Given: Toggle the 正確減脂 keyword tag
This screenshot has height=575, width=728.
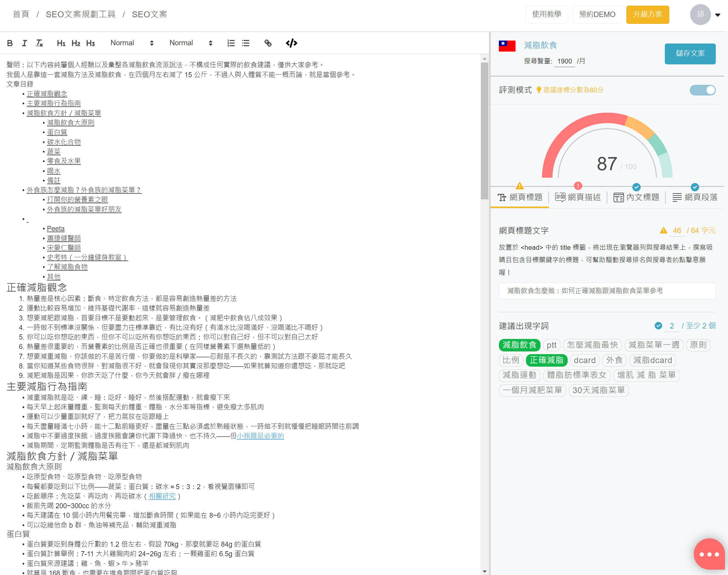Looking at the screenshot, I should [x=546, y=360].
